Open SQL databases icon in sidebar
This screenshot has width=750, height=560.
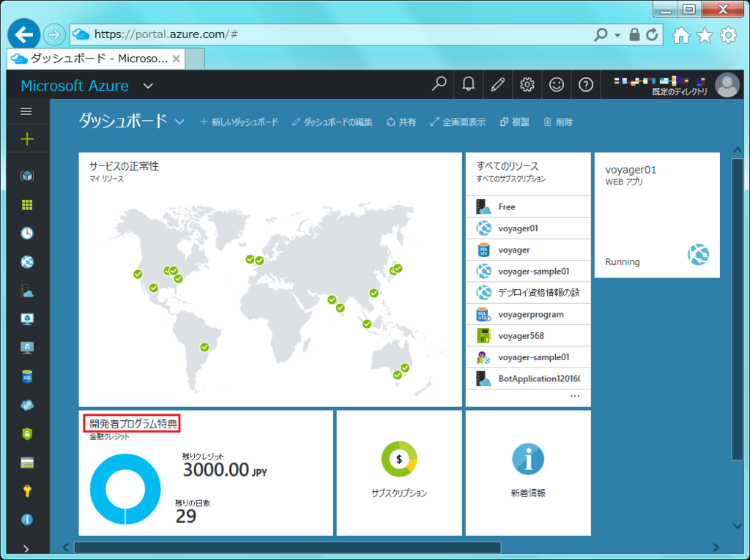click(x=27, y=377)
